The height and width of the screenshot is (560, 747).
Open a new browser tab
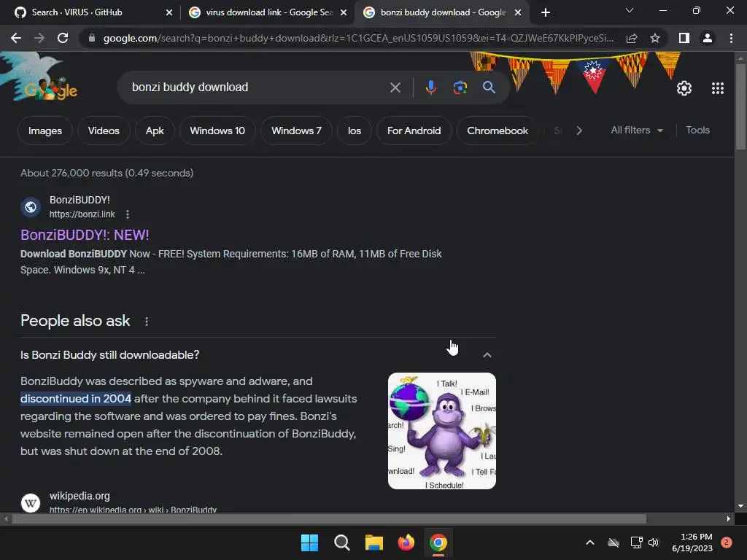click(546, 12)
